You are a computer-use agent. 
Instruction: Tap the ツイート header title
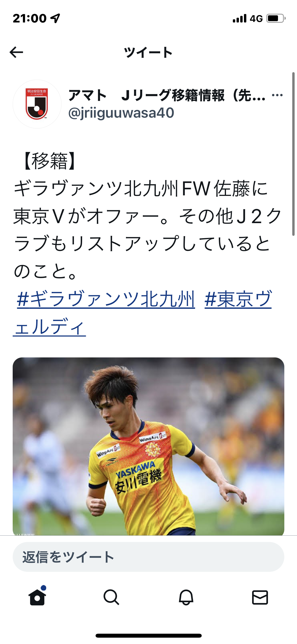[148, 52]
